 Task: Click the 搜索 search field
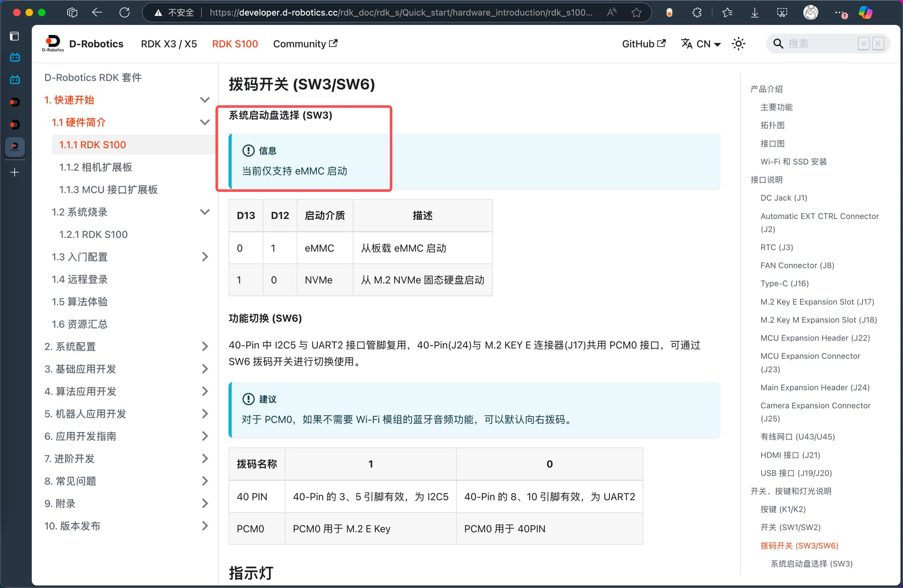tap(828, 44)
